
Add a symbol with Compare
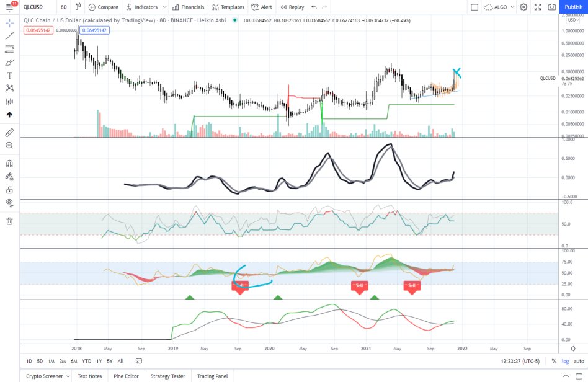103,7
